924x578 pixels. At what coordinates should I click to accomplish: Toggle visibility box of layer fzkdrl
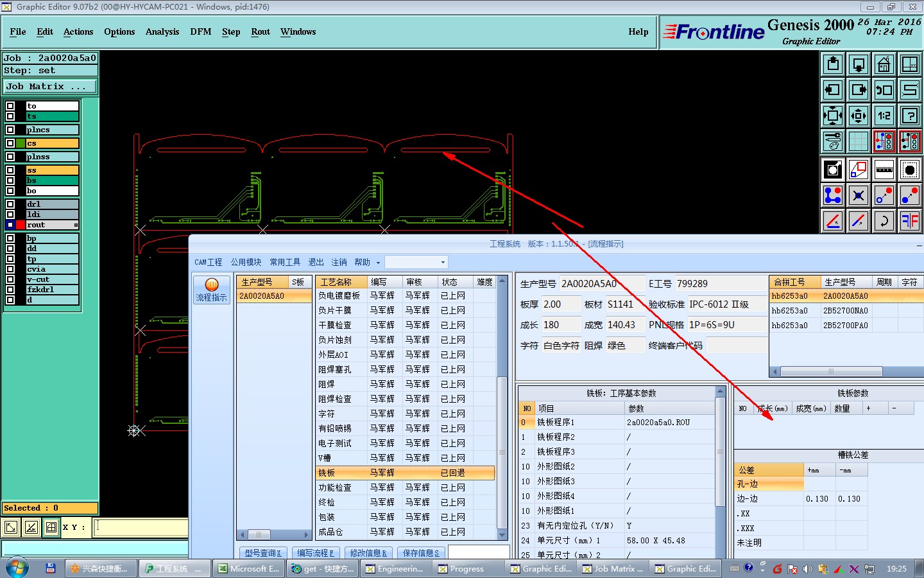point(10,290)
